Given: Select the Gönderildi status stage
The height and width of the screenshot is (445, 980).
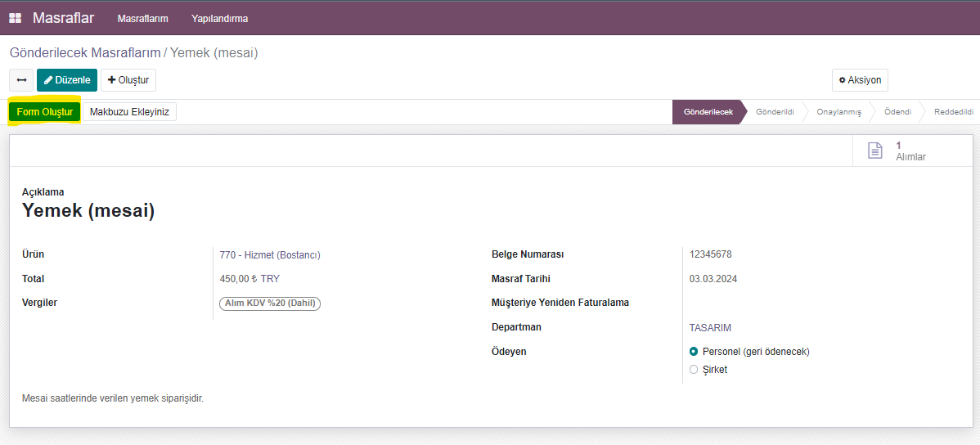Looking at the screenshot, I should (x=775, y=112).
